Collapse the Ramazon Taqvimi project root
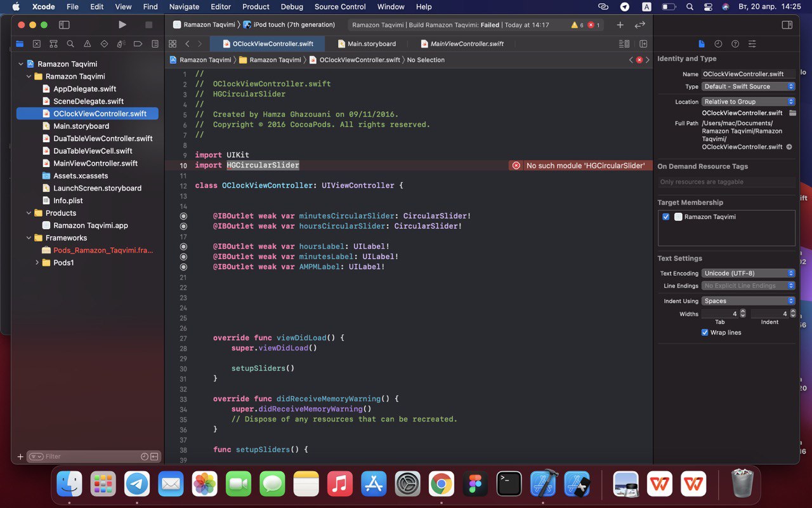The height and width of the screenshot is (508, 812). pyautogui.click(x=21, y=64)
